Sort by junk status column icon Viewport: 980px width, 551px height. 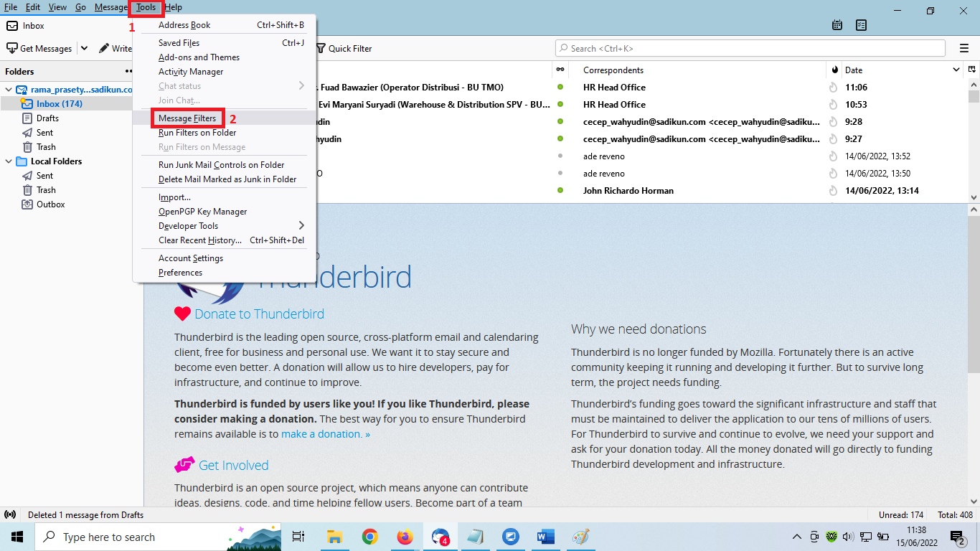pyautogui.click(x=834, y=70)
